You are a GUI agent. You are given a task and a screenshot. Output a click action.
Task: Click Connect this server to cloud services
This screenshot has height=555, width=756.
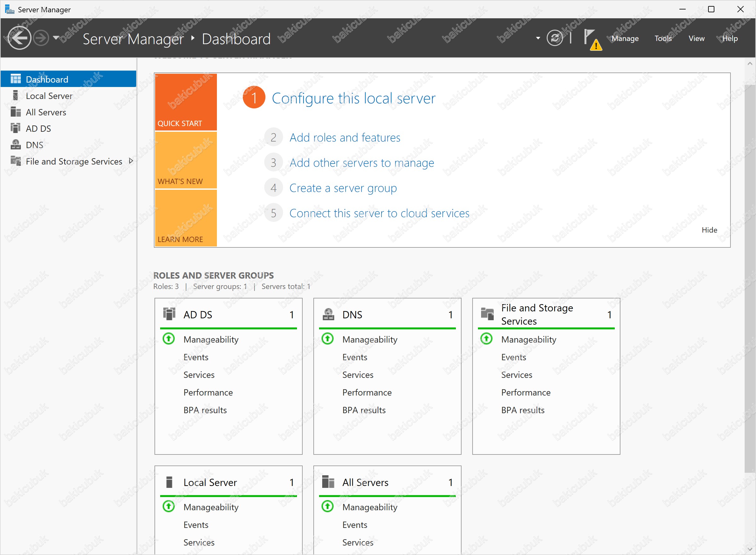tap(379, 213)
